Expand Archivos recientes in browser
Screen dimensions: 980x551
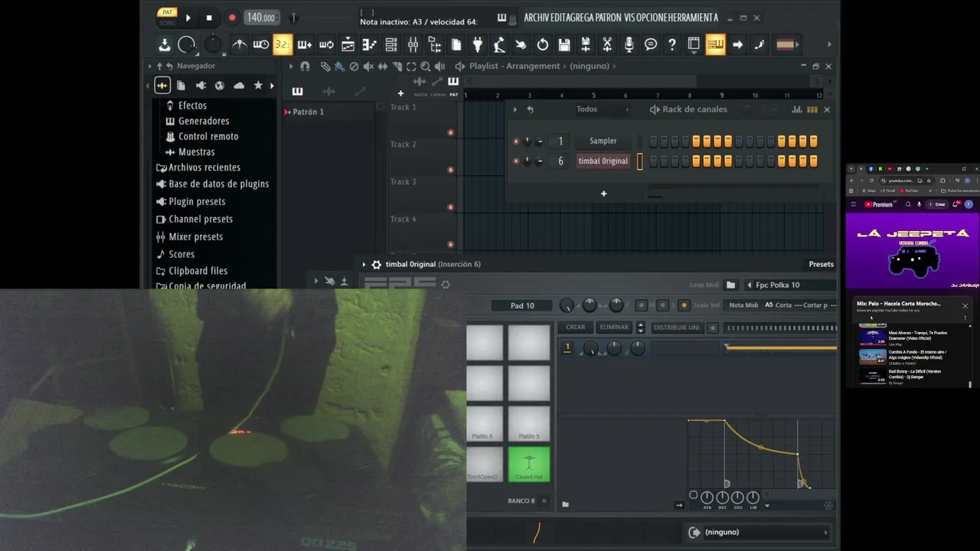coord(204,168)
